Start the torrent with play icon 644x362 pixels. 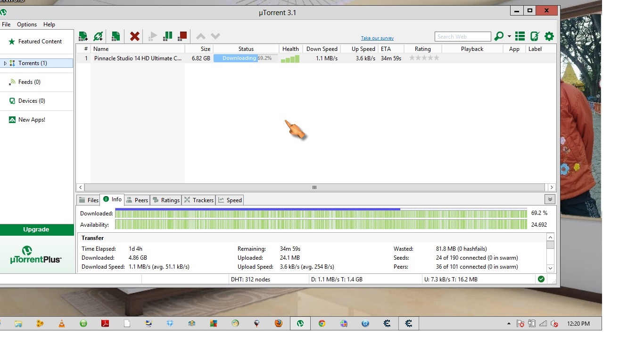click(152, 36)
